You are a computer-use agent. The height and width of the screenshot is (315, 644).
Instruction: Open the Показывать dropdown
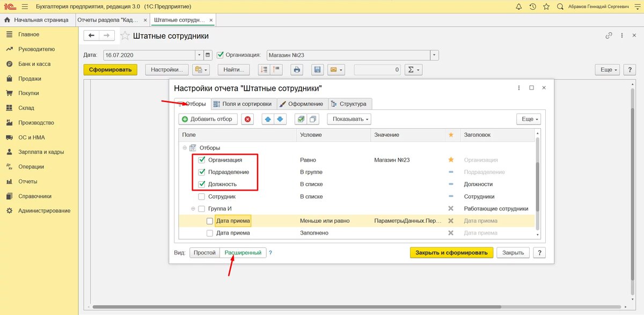[x=349, y=119]
